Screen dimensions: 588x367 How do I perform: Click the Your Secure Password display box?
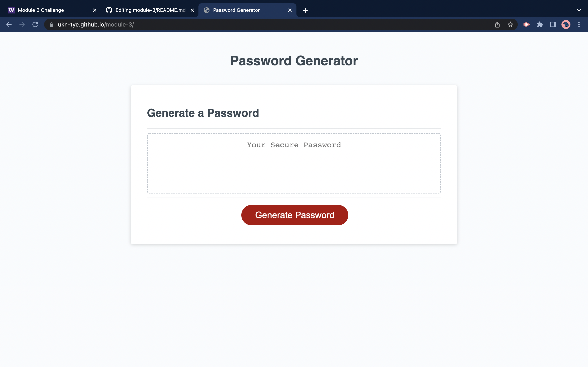pyautogui.click(x=294, y=163)
